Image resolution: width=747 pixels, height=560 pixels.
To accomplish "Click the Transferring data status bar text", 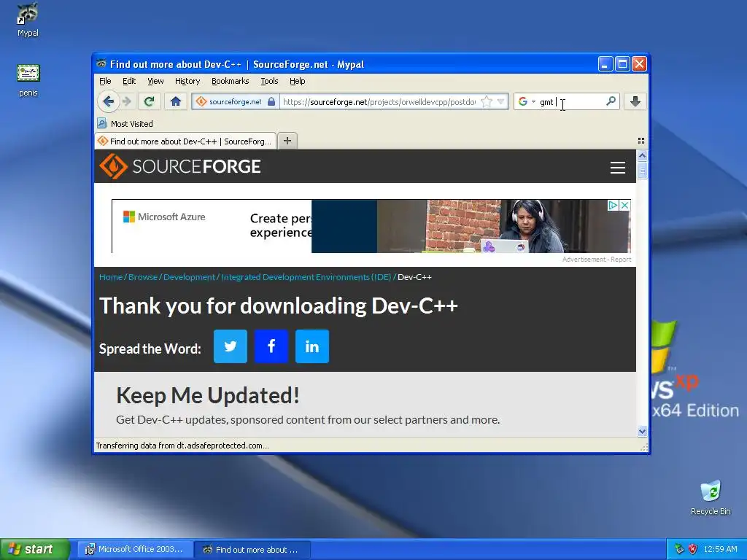I will (182, 446).
